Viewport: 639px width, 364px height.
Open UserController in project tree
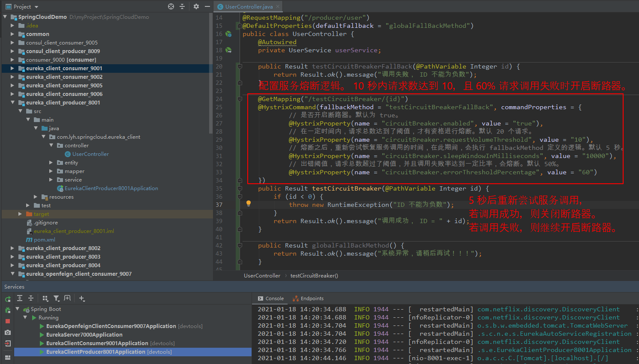tap(90, 154)
